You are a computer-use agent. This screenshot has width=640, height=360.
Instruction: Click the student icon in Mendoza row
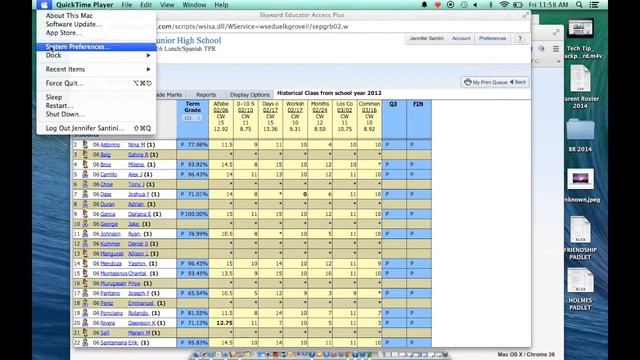click(x=85, y=263)
